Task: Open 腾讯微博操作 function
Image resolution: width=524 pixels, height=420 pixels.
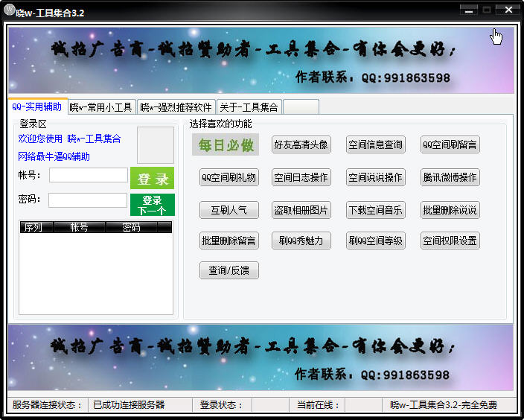Action: coord(450,177)
